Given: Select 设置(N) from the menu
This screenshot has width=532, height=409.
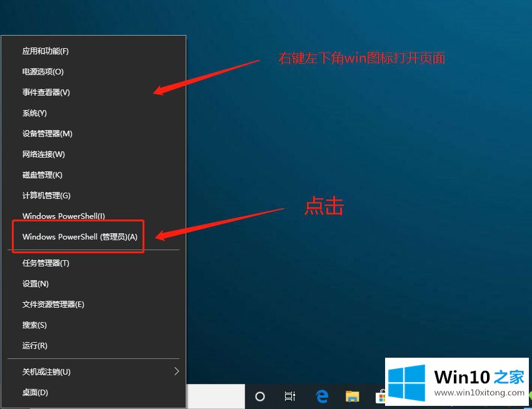Looking at the screenshot, I should 36,283.
